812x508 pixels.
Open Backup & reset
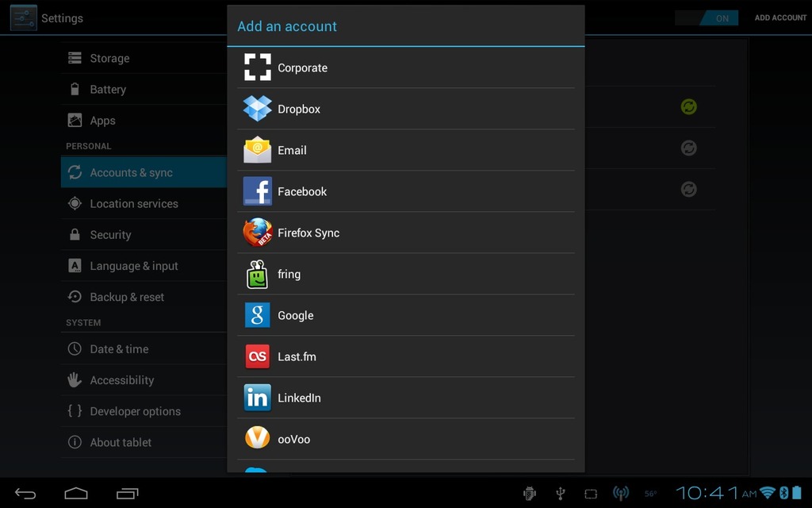point(144,297)
